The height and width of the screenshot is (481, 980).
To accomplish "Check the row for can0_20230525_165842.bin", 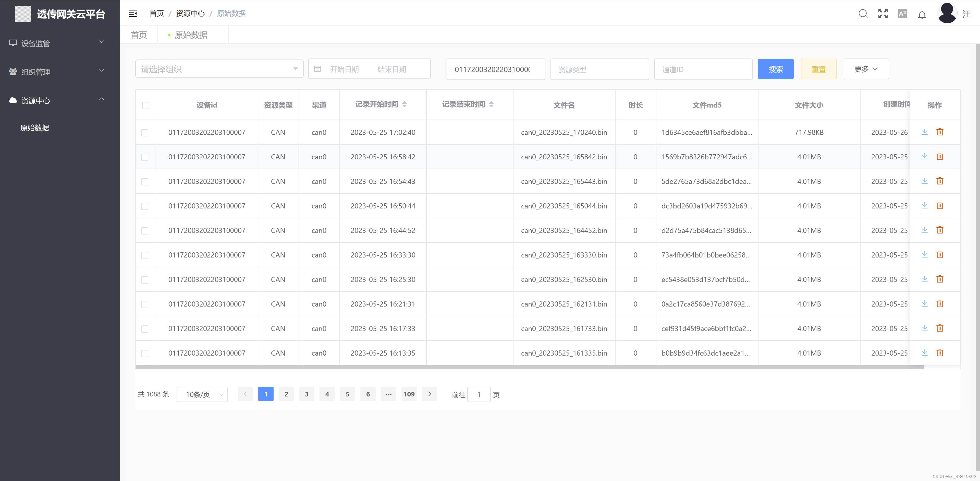I will [144, 157].
